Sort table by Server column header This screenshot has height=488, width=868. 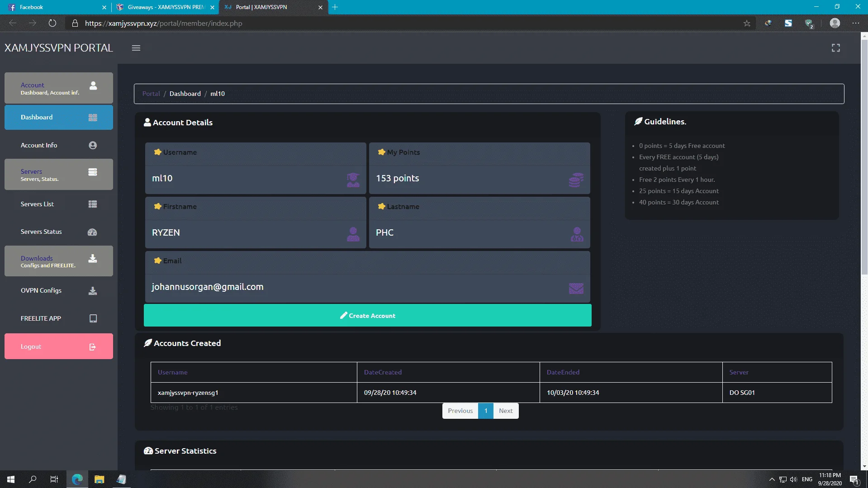[777, 372]
